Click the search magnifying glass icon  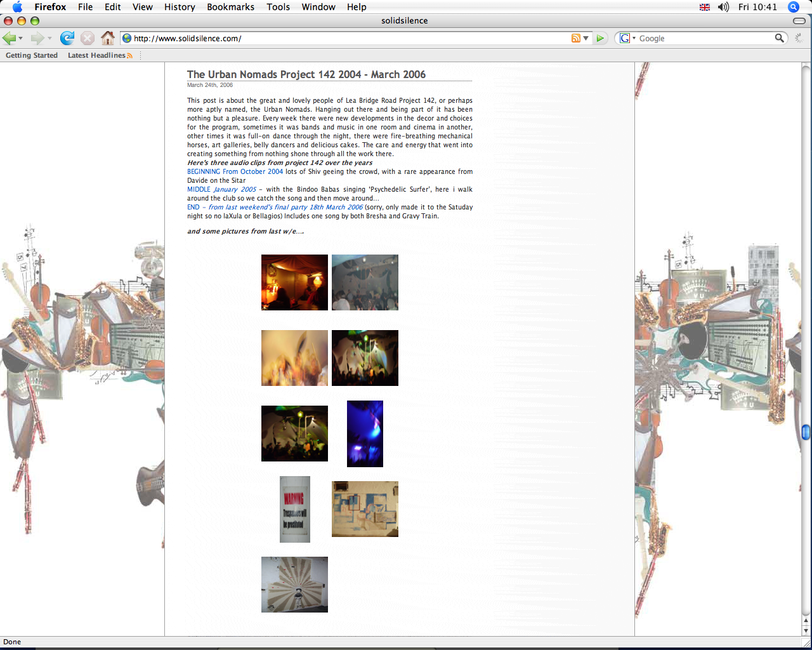pyautogui.click(x=779, y=38)
